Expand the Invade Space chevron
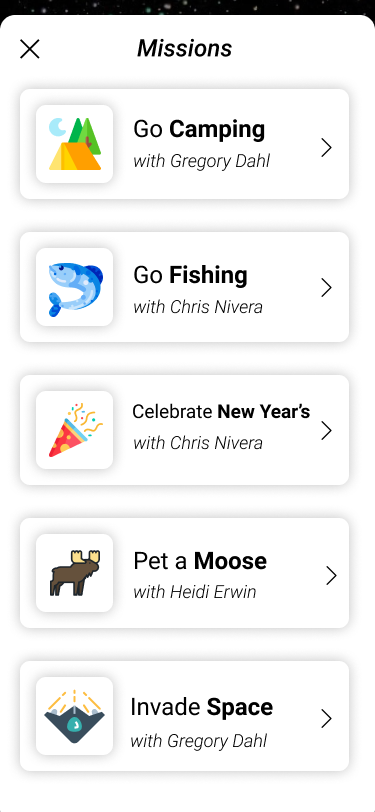The width and height of the screenshot is (375, 812). click(x=326, y=719)
